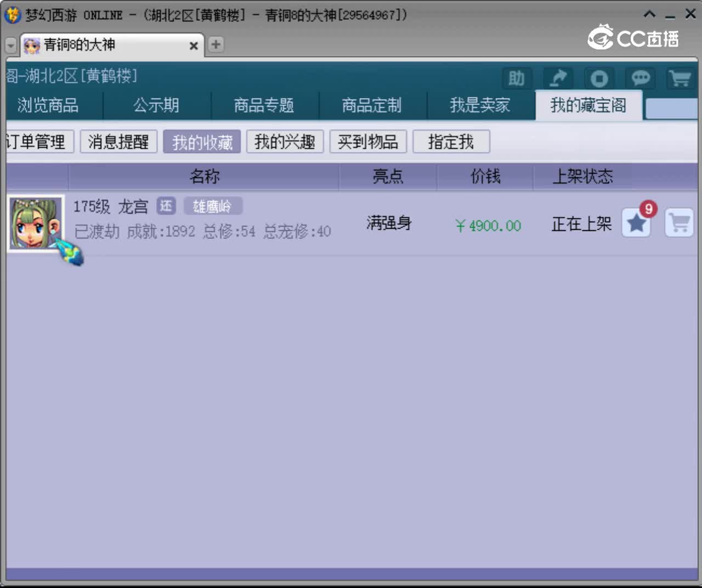Close the 青铜8的大神 tab
The width and height of the screenshot is (702, 588).
194,46
